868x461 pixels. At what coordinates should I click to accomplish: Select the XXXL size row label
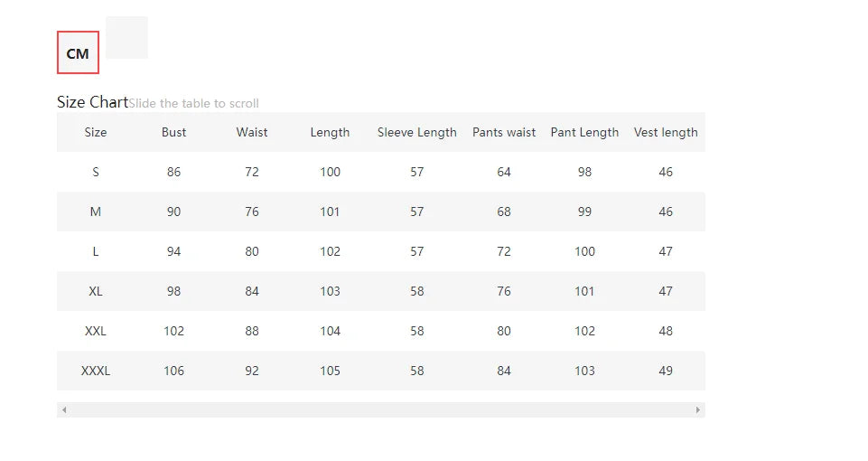coord(96,371)
